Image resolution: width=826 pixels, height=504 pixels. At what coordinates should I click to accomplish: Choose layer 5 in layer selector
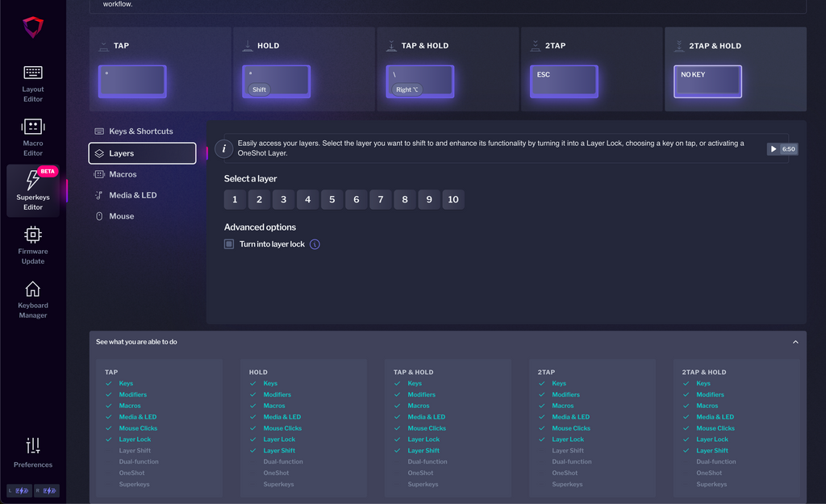click(332, 200)
